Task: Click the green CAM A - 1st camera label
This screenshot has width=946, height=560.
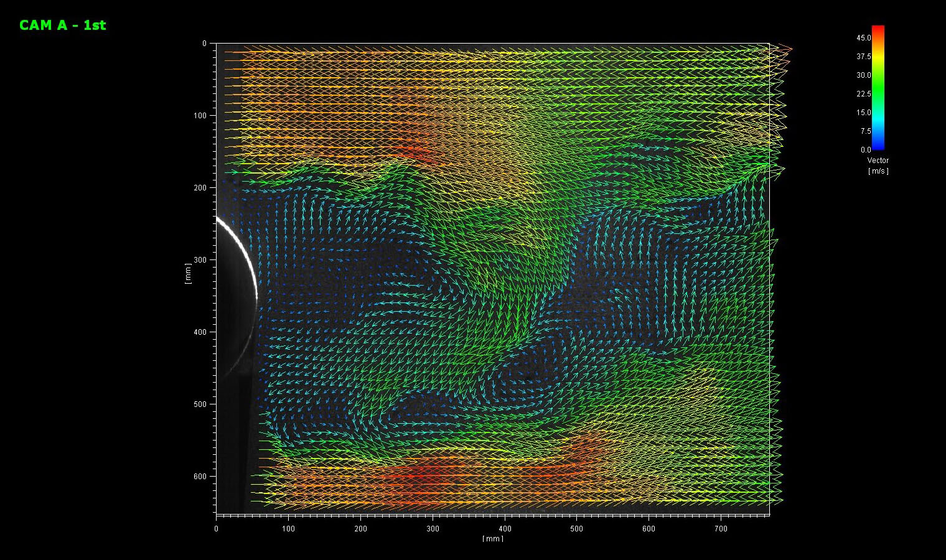Action: tap(62, 26)
